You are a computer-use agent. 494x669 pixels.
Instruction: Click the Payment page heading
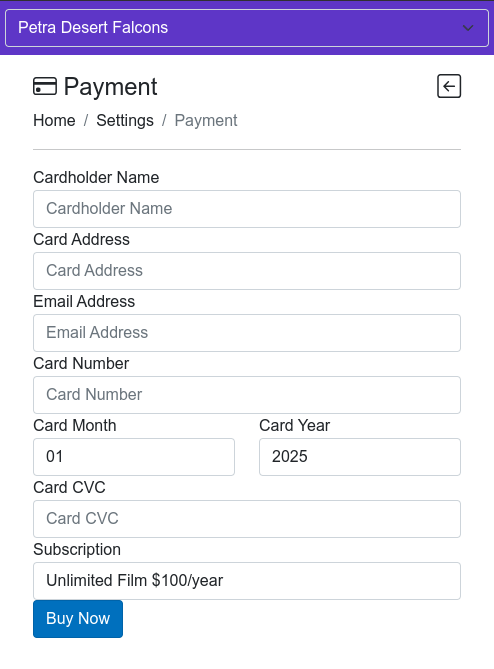(110, 87)
